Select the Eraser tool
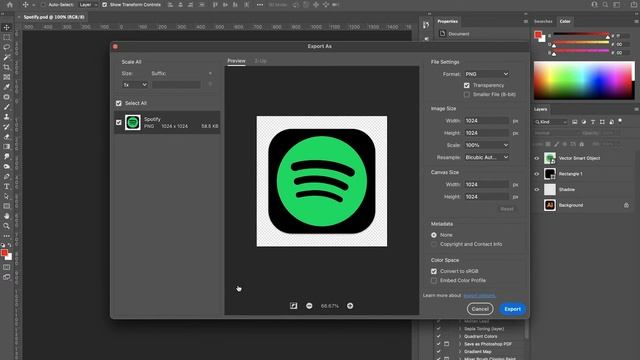The height and width of the screenshot is (360, 640). [7, 137]
